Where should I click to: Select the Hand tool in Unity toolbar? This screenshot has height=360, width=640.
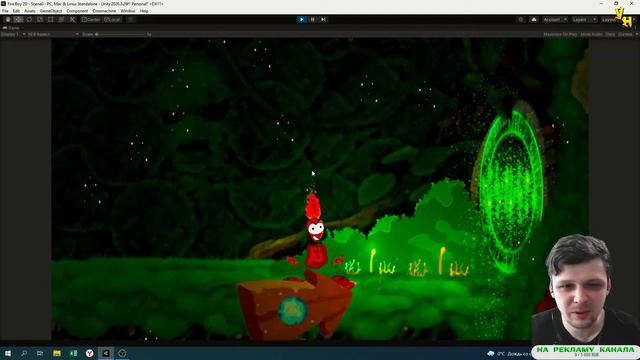click(8, 20)
